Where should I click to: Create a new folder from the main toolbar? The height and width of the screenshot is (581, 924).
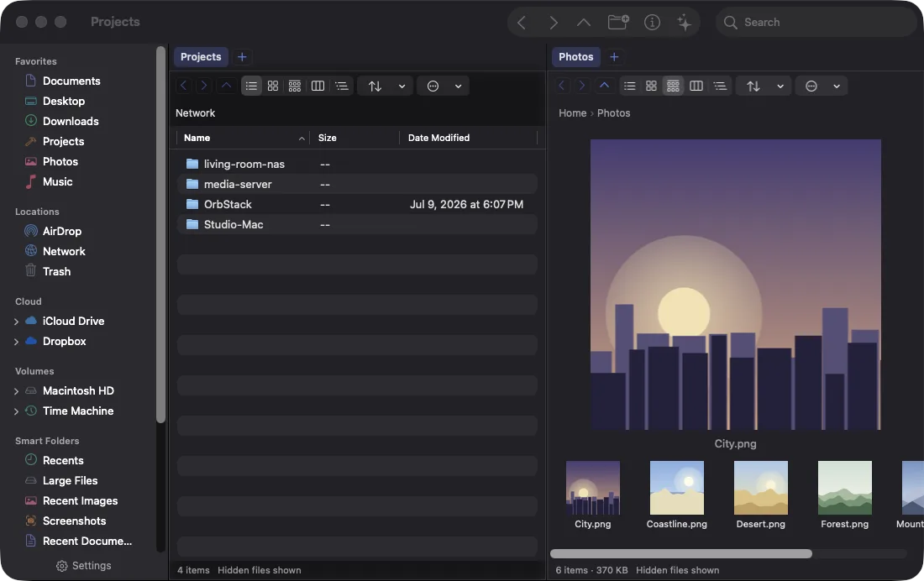pos(618,23)
